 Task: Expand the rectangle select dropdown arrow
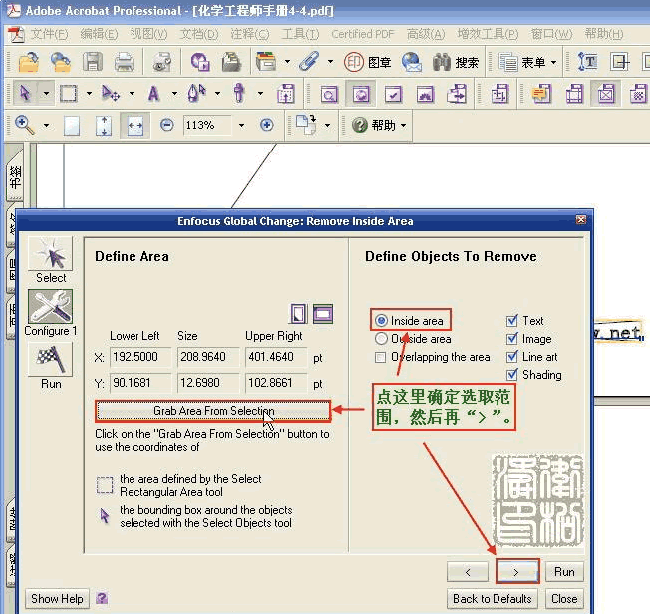[x=89, y=93]
